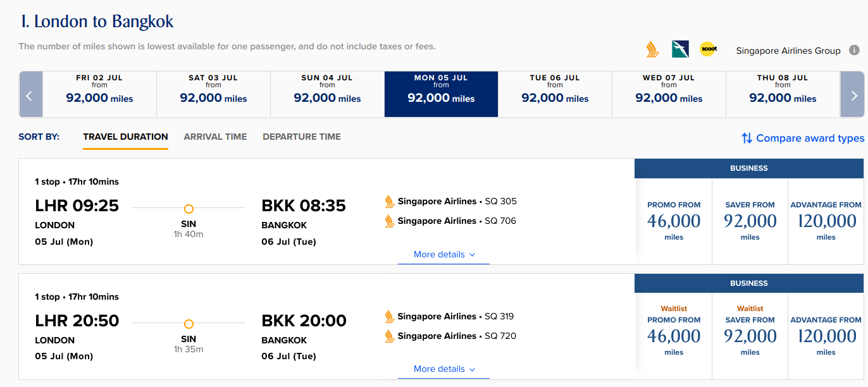Sort flights by Departure Time
Image resolution: width=868 pixels, height=387 pixels.
(302, 137)
